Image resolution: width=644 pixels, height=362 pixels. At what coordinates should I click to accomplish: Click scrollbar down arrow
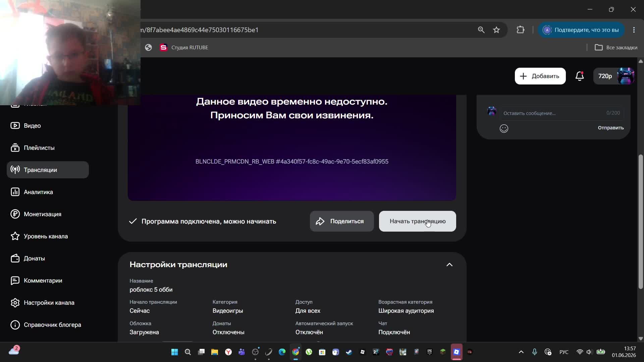tap(641, 339)
